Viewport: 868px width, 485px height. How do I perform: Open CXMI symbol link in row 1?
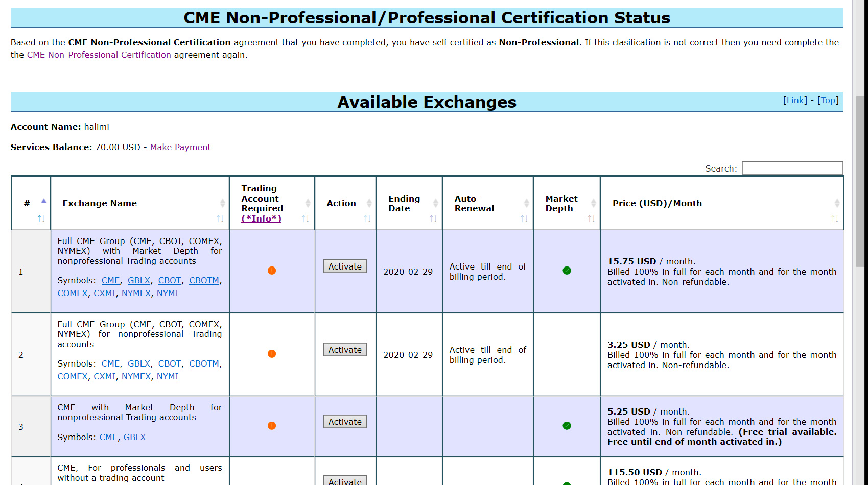tap(105, 293)
